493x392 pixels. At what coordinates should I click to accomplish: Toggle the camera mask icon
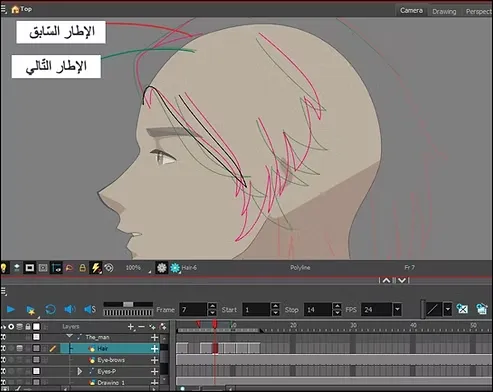tap(30, 268)
